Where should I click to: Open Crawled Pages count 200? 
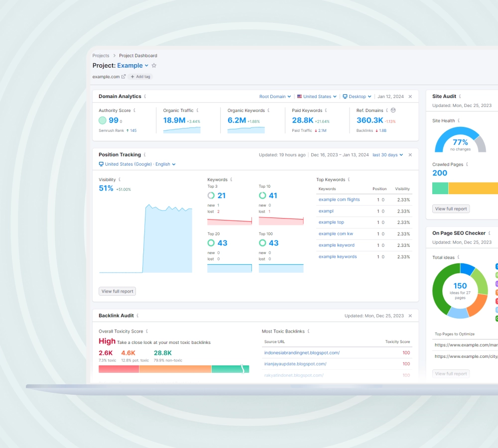click(x=440, y=173)
